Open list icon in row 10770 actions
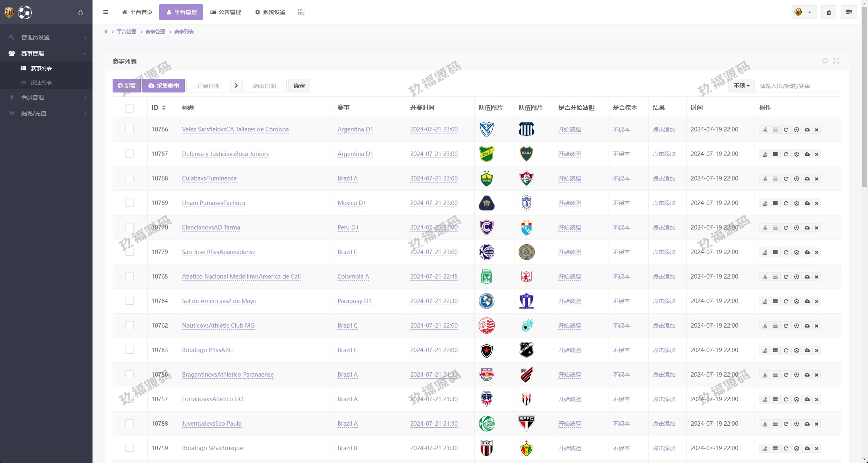The height and width of the screenshot is (463, 868). click(775, 228)
